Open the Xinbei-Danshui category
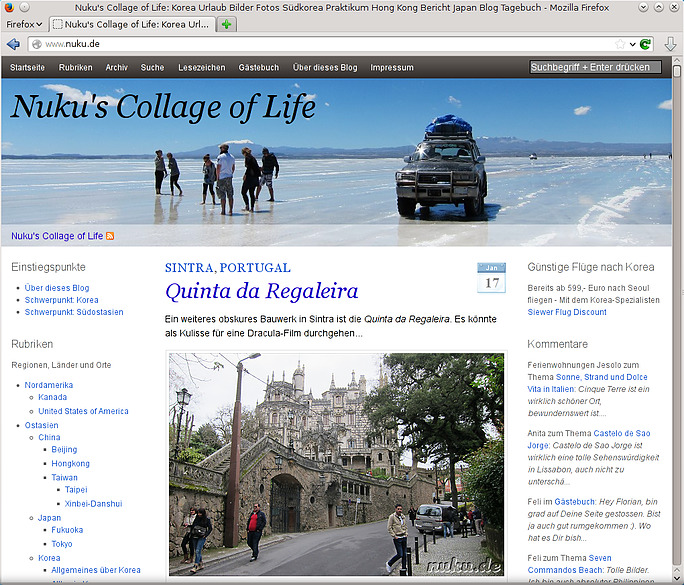The height and width of the screenshot is (585, 684). 93,504
